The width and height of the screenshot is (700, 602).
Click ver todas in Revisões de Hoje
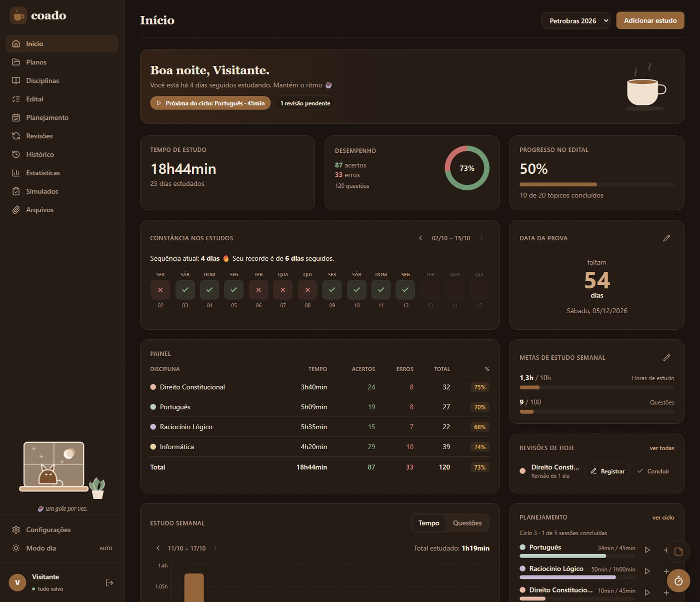(662, 448)
